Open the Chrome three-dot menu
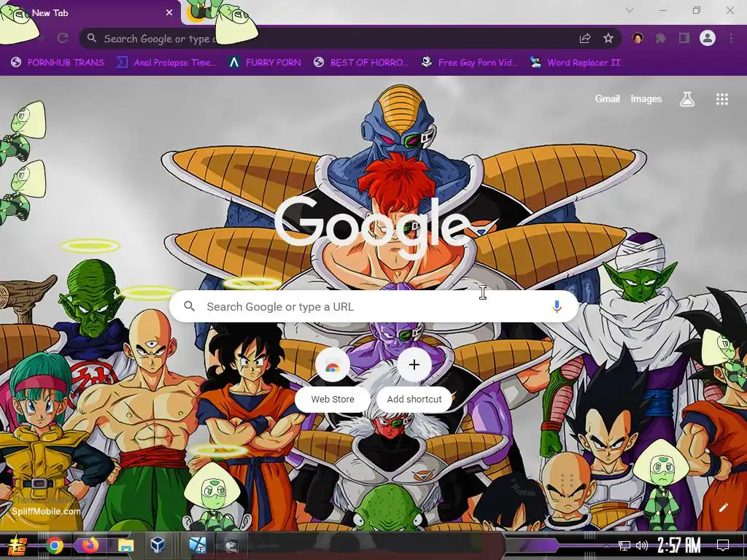The width and height of the screenshot is (747, 560). pos(731,39)
